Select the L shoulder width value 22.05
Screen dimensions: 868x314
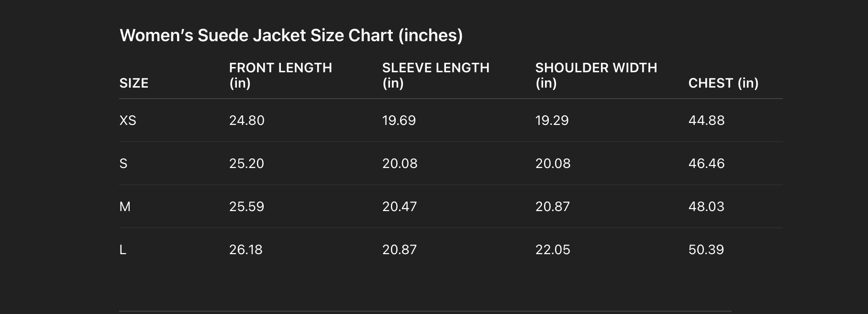pyautogui.click(x=553, y=250)
